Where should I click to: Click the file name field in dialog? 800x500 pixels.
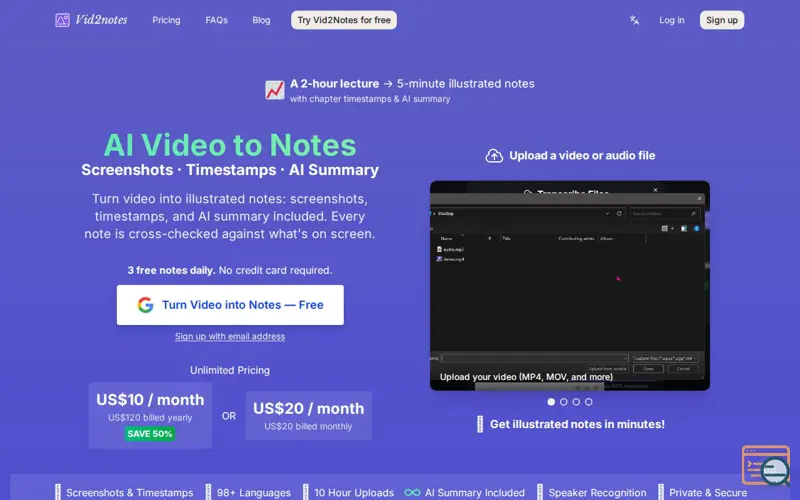tap(535, 358)
